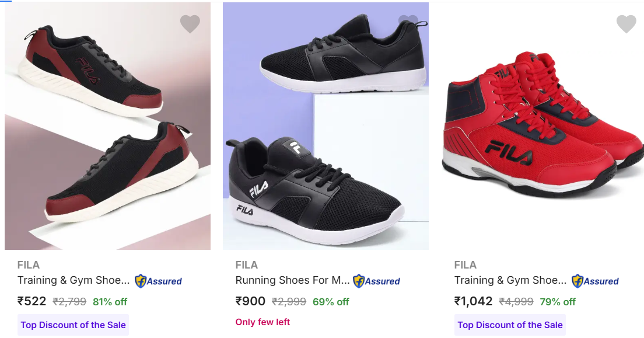Click Only few left label
644x338 pixels.
[262, 322]
